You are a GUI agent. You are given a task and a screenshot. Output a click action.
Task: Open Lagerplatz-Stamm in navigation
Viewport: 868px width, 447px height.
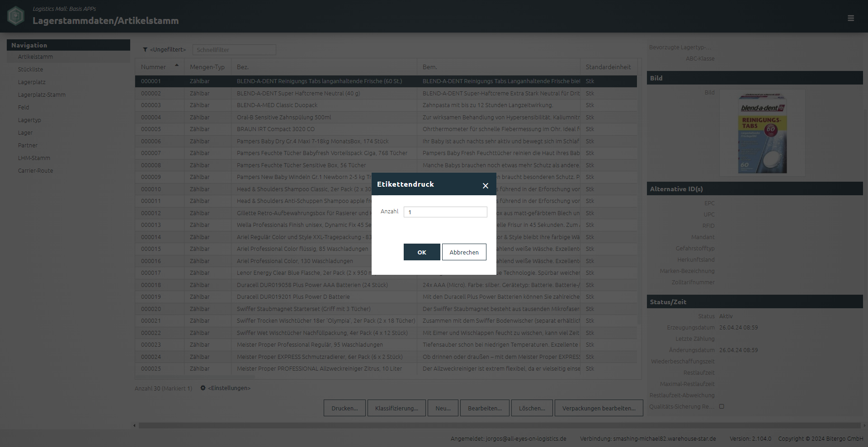[x=42, y=95]
